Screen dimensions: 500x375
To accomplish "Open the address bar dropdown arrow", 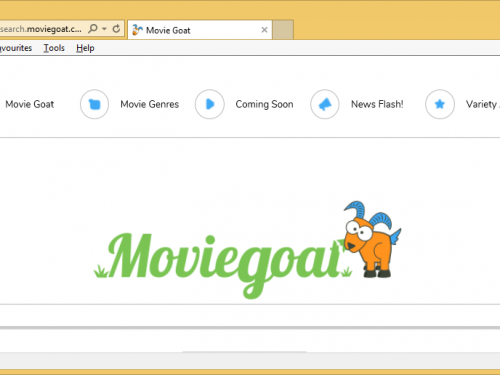I will [x=104, y=29].
